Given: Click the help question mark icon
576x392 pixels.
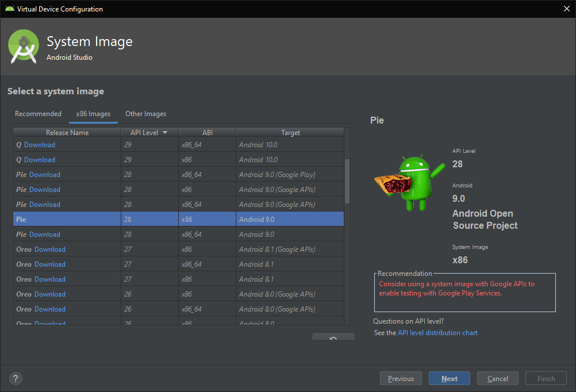Looking at the screenshot, I should tap(16, 378).
